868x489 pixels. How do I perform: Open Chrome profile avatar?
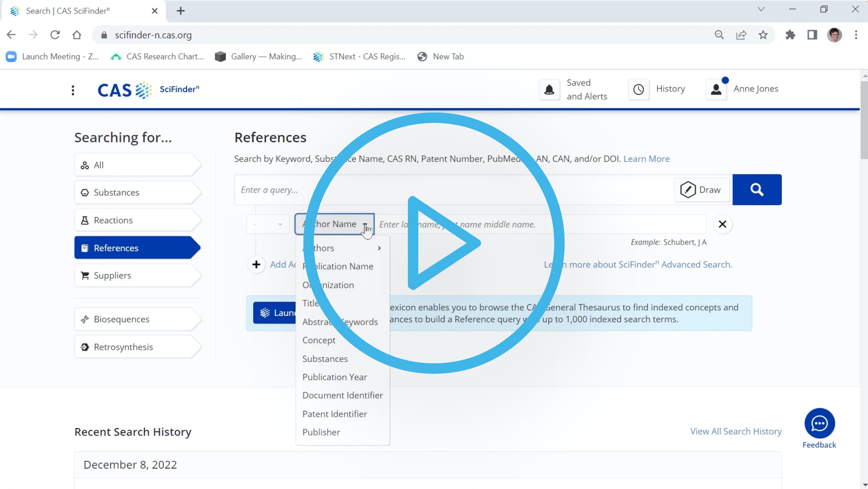(834, 35)
